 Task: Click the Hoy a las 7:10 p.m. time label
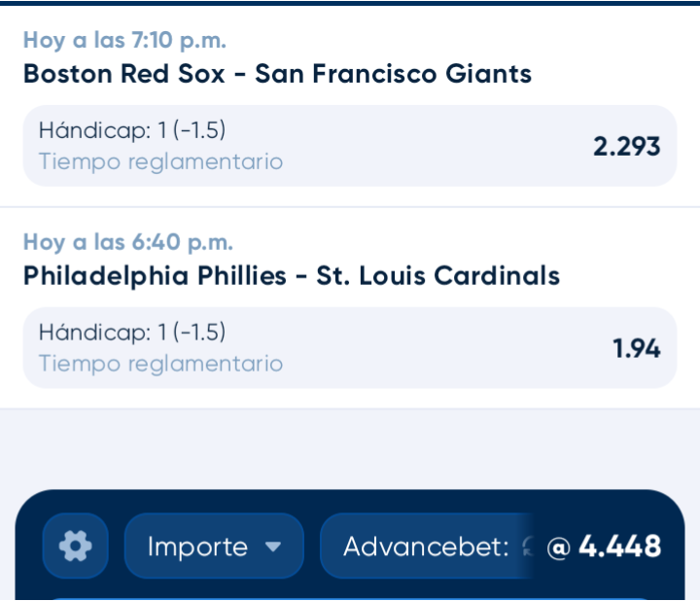124,40
